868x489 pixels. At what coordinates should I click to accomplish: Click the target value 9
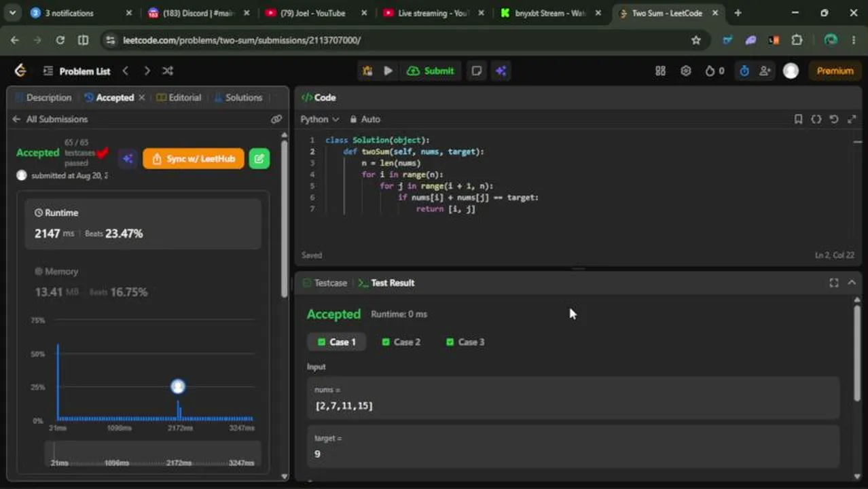pyautogui.click(x=317, y=454)
